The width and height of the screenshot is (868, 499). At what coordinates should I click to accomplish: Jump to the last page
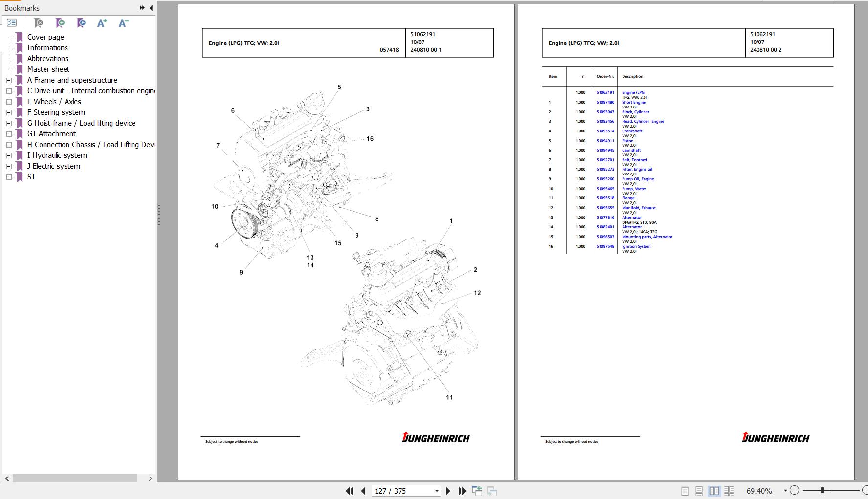462,491
